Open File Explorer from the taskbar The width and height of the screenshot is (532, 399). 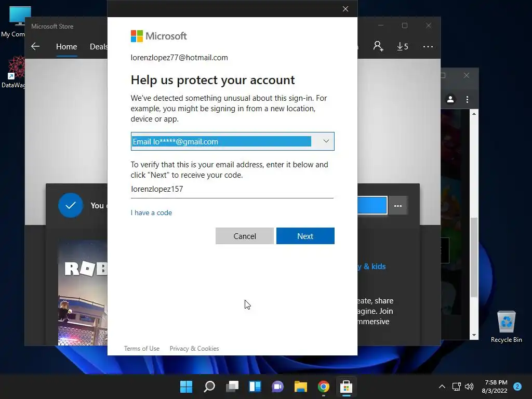pyautogui.click(x=301, y=387)
